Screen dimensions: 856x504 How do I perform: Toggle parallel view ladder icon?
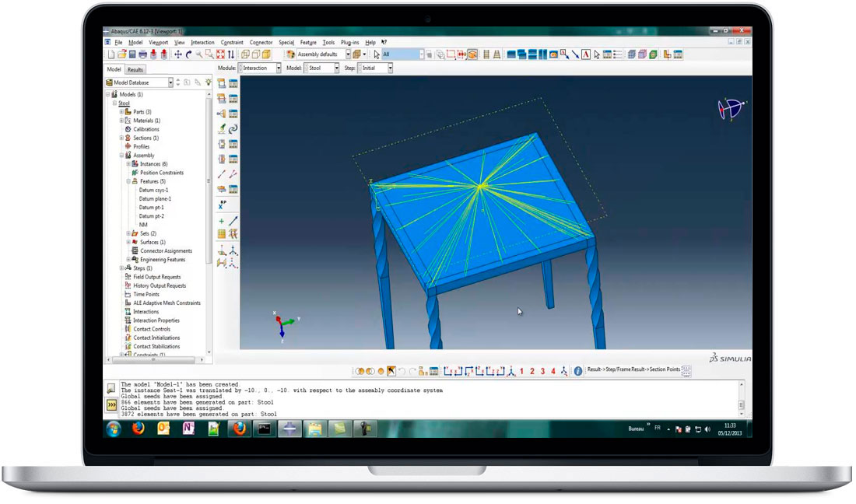tap(486, 54)
